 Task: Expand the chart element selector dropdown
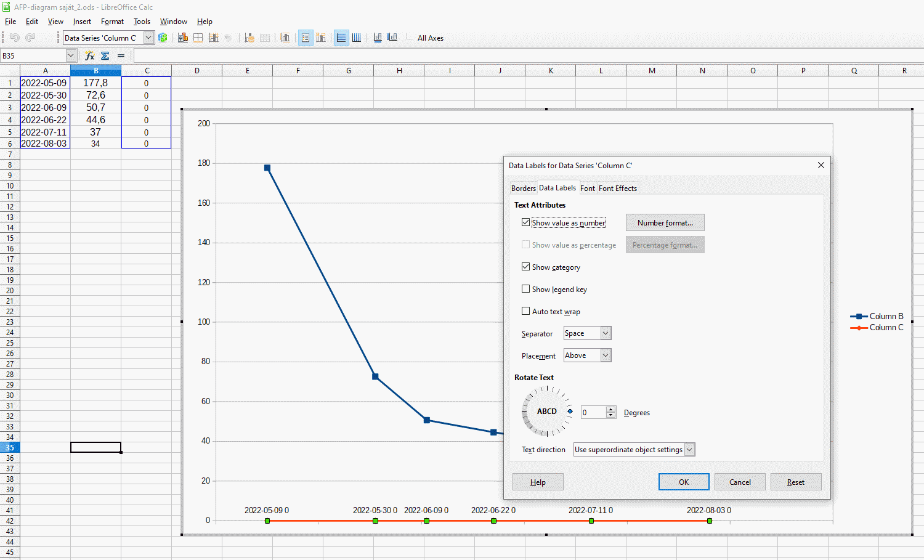click(x=148, y=38)
